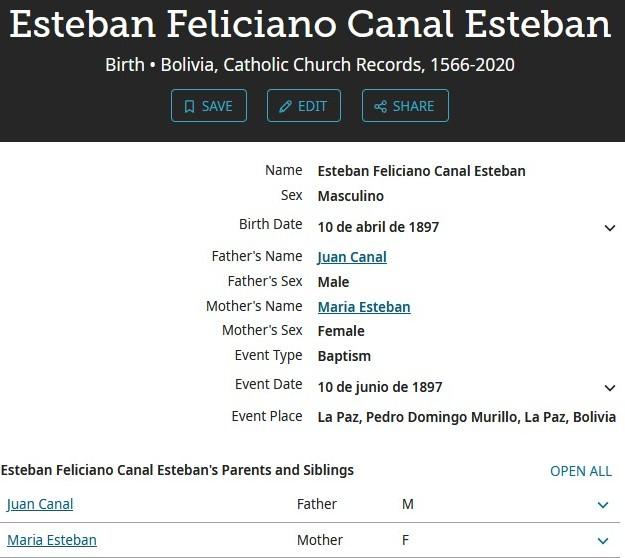Open the Juan Canal link beside Father's Name
Screen dimensions: 625x558
pos(352,257)
